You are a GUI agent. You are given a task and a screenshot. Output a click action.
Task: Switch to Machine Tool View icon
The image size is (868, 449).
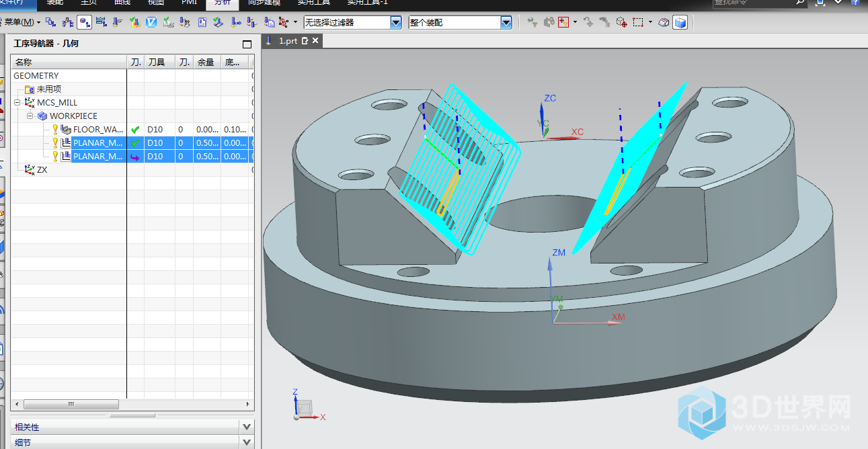[x=68, y=22]
